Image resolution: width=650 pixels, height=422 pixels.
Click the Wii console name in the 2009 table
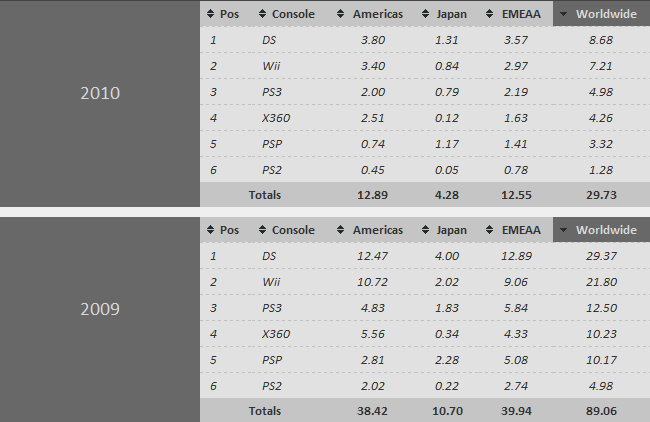click(271, 282)
